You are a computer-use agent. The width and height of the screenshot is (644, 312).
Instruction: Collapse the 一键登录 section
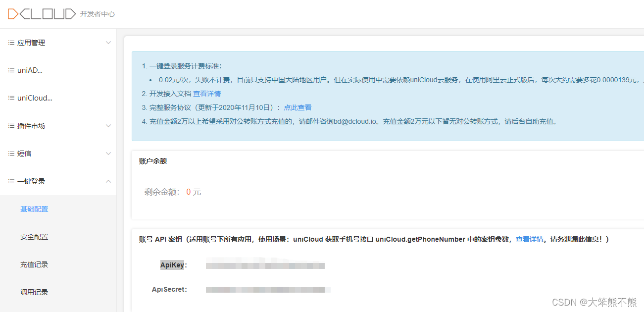tap(108, 181)
